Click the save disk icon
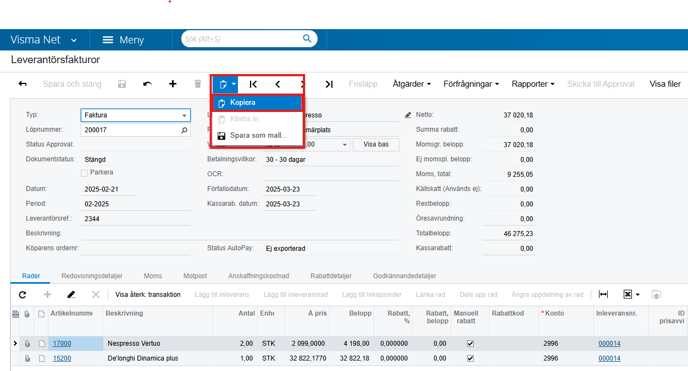688x371 pixels. (122, 84)
